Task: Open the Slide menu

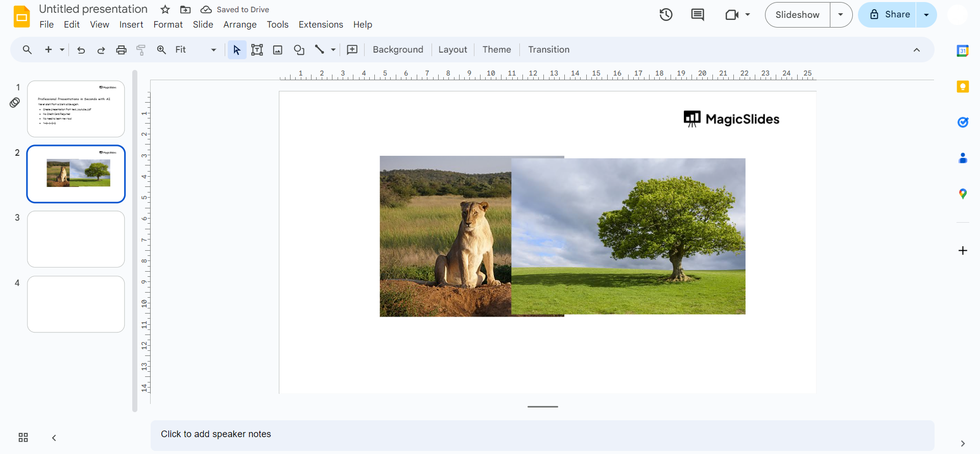Action: pos(203,25)
